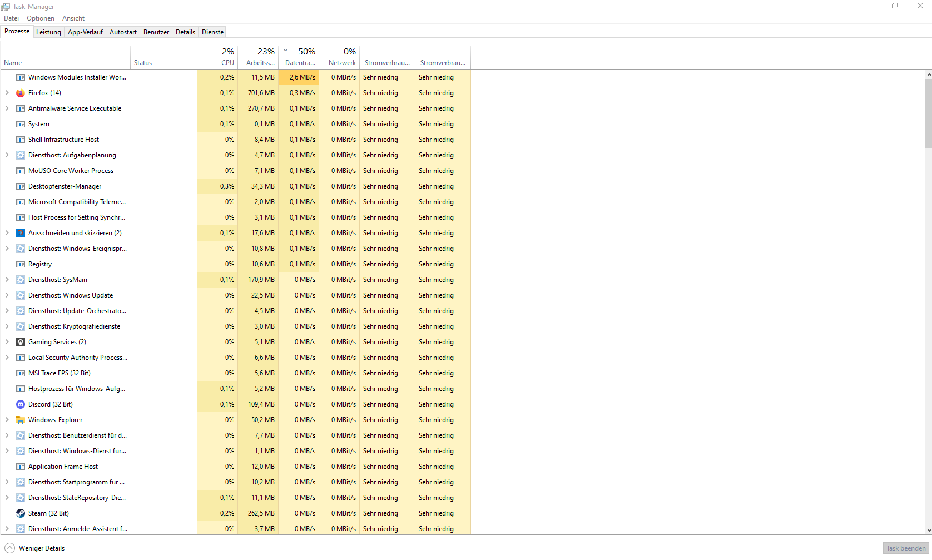Click the Firefox icon in the process list

click(x=21, y=93)
